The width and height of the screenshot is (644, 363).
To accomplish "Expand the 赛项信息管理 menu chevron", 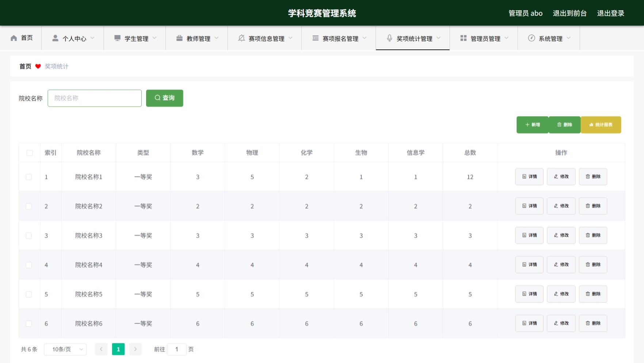I will pyautogui.click(x=290, y=38).
